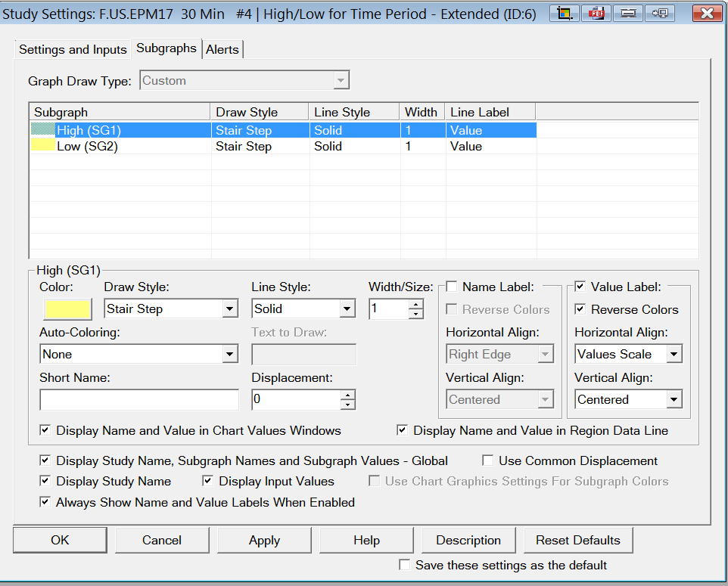Click the move-to-monitor icon in title bar
The height and width of the screenshot is (586, 728).
(x=660, y=13)
